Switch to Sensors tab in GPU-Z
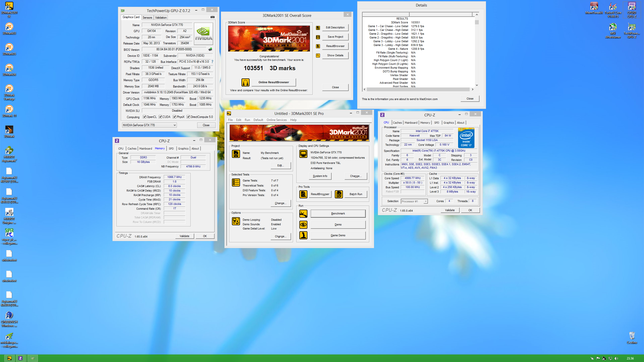Screen dimensions: 644x362 tap(147, 18)
